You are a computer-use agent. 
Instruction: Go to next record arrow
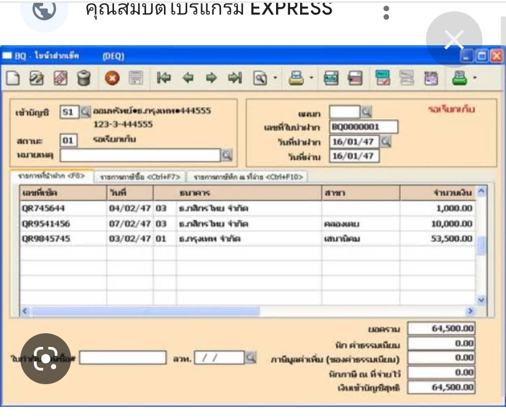pyautogui.click(x=212, y=78)
